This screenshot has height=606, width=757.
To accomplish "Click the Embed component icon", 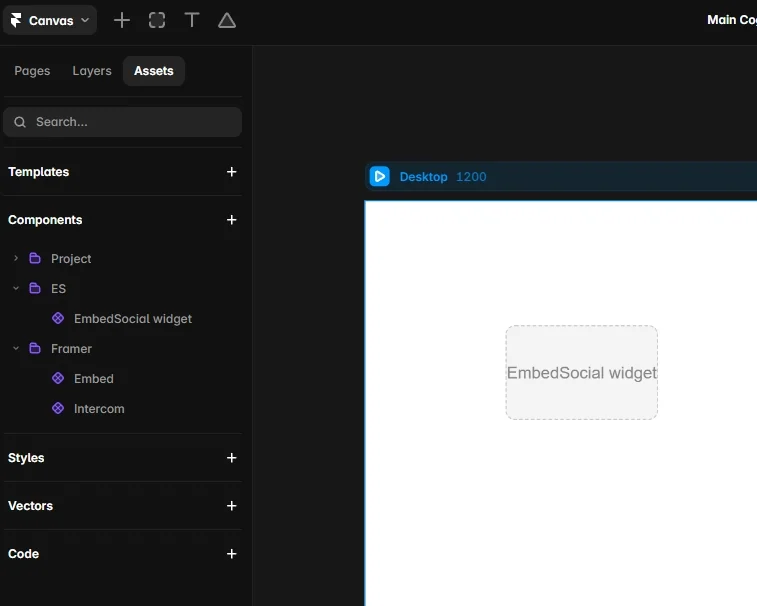I will (58, 378).
